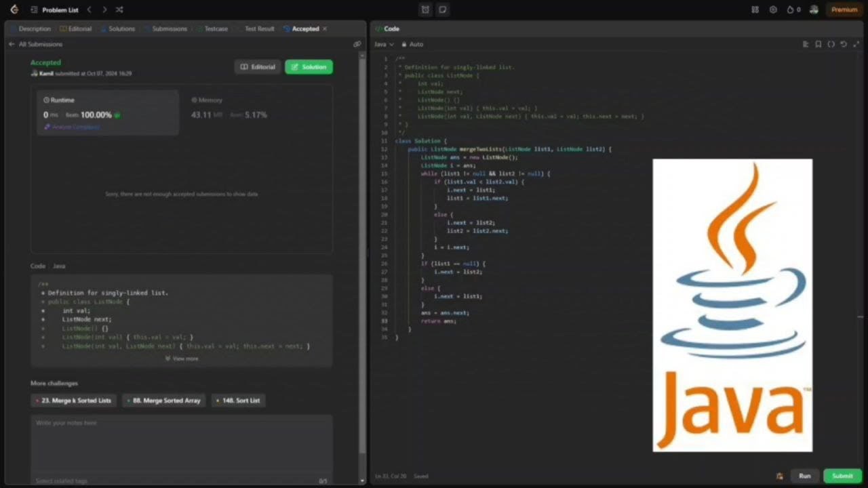Viewport: 868px width, 488px height.
Task: Click the Select related tags field
Action: pyautogui.click(x=61, y=481)
